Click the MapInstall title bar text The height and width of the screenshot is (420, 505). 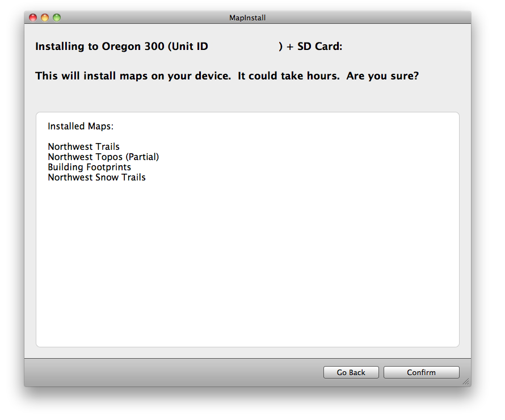point(247,18)
